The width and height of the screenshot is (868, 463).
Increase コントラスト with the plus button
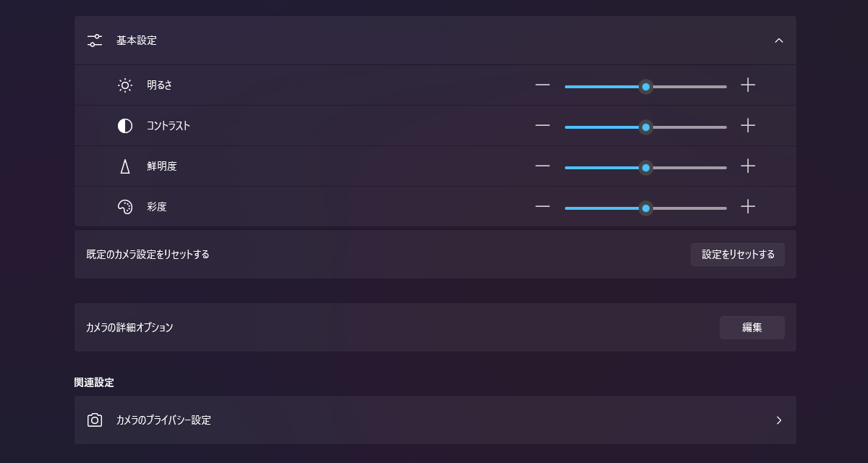pyautogui.click(x=748, y=126)
